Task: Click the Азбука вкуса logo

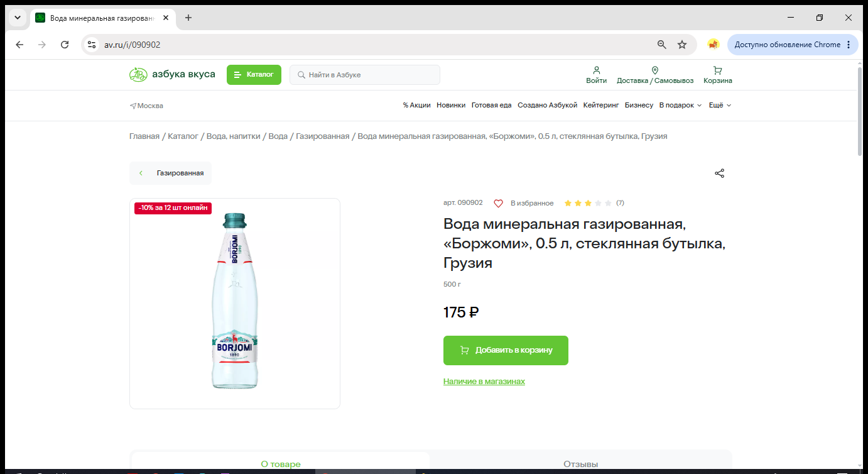Action: (x=172, y=75)
